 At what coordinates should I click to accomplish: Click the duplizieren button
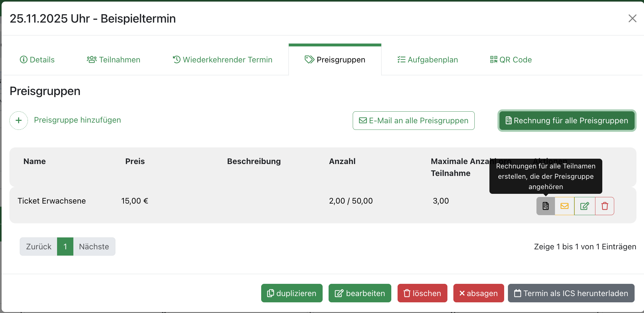(292, 293)
